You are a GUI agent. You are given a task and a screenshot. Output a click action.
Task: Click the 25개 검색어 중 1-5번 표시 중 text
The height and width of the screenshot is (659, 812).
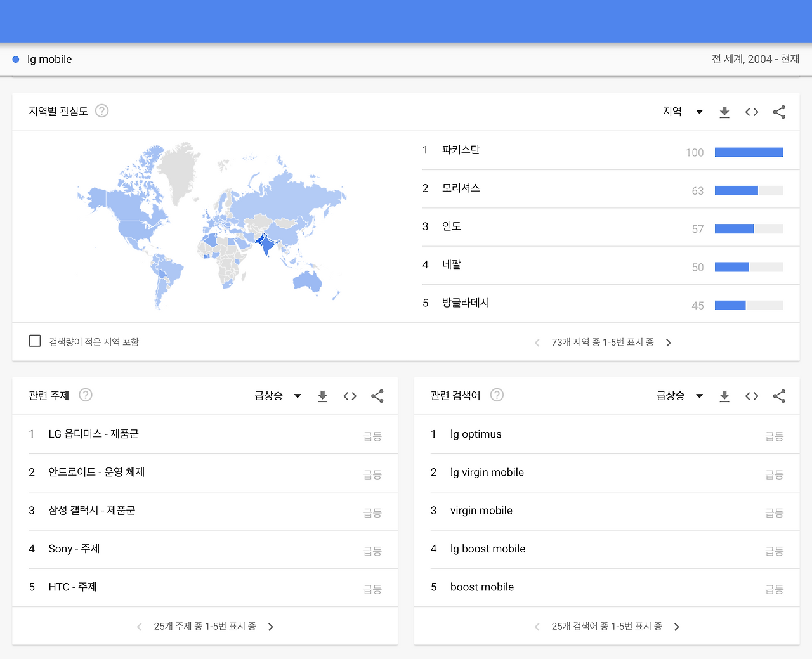[607, 627]
